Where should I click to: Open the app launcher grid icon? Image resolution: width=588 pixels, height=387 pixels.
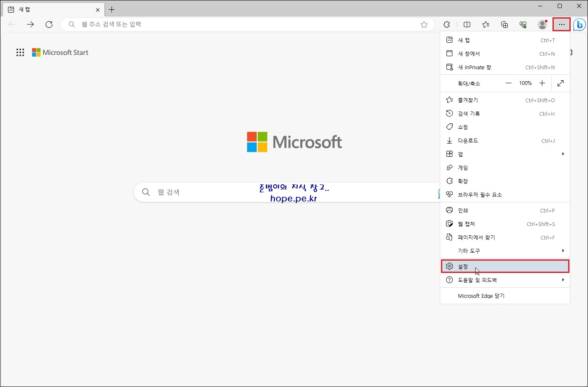pos(20,52)
